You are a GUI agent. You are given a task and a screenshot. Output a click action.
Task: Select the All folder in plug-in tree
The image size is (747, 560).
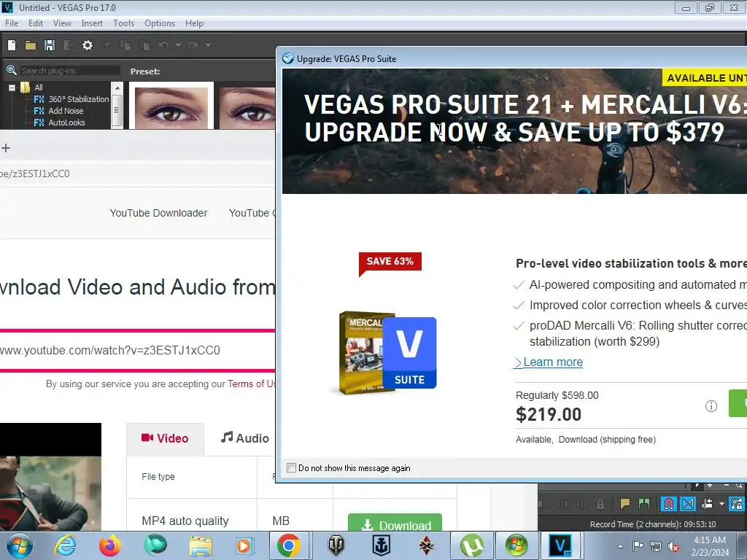pos(39,87)
